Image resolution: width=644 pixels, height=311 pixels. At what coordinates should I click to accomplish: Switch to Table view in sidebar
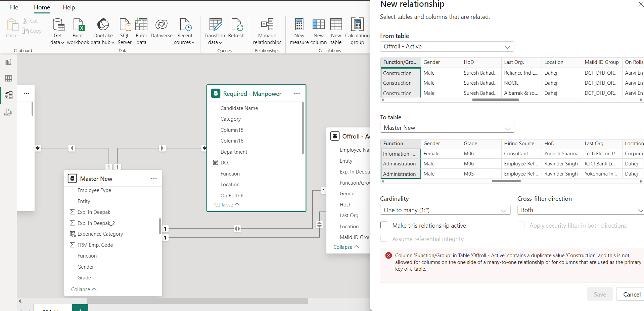click(8, 78)
